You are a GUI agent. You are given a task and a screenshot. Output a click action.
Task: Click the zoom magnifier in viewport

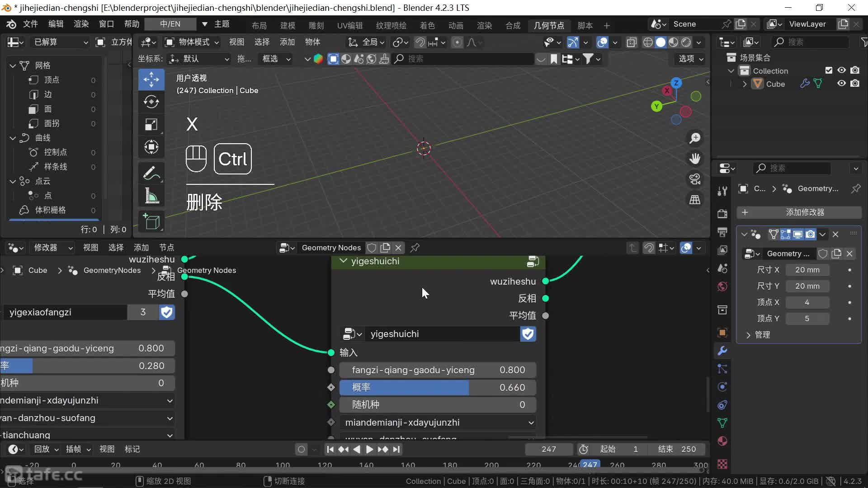point(695,138)
